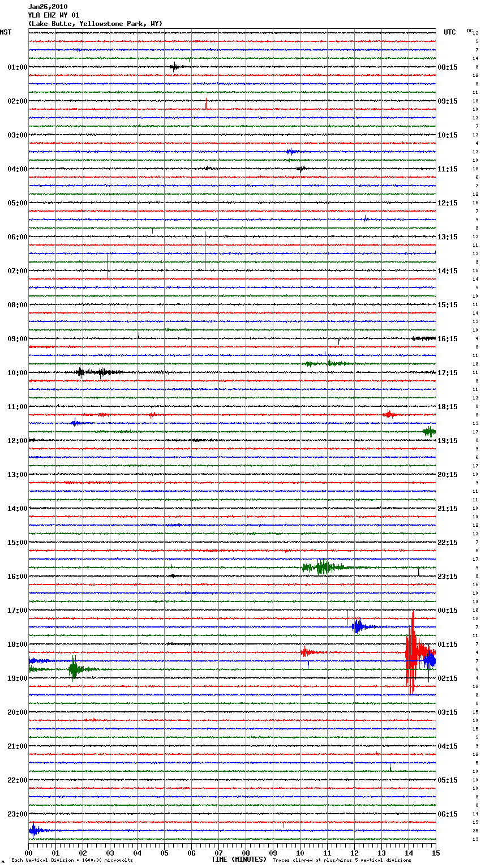481x868 pixels.
Task: Select the green event on the 18:45 trace
Action: click(x=74, y=669)
